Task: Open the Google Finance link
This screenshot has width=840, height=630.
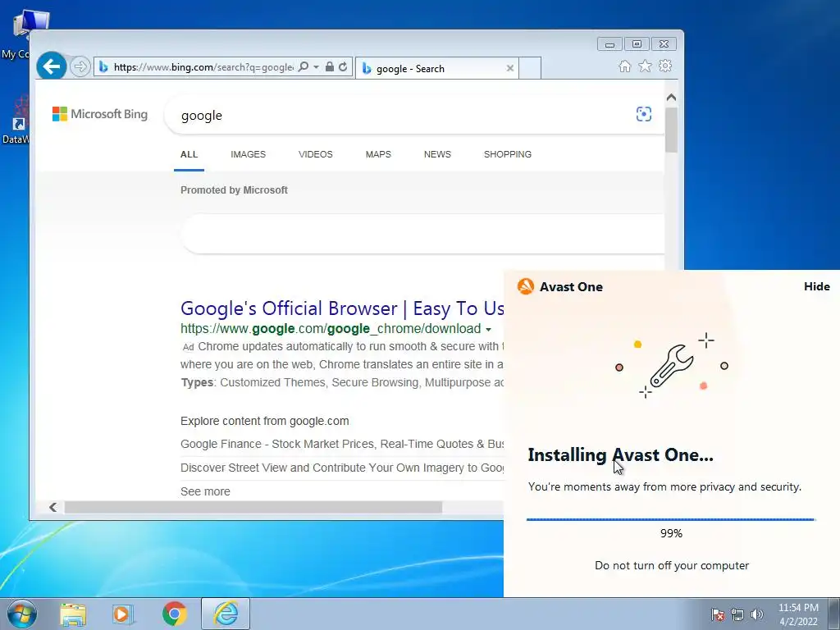Action: pyautogui.click(x=342, y=444)
